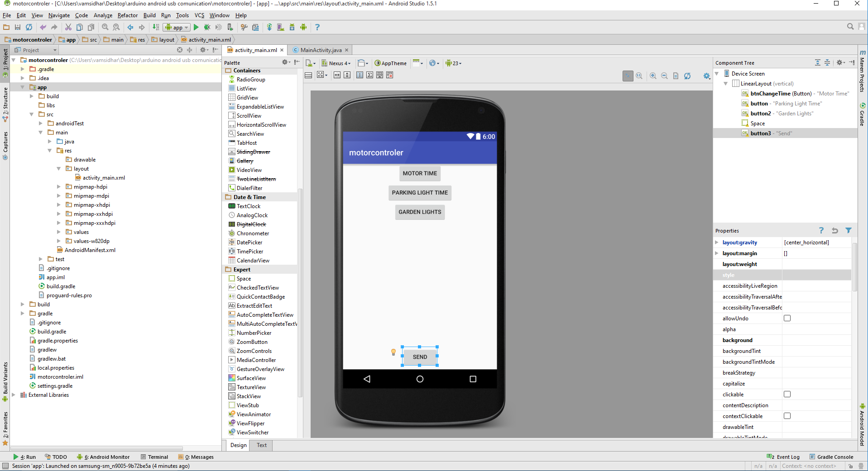Screen dimensions: 868x471
Task: Open the locale globe dropdown
Action: pos(434,63)
